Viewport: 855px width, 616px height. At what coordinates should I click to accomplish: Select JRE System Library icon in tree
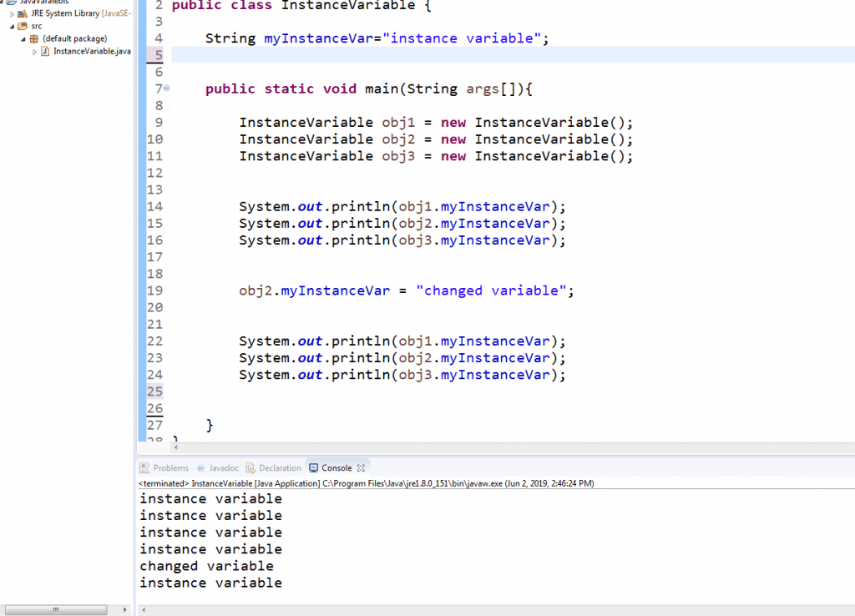click(23, 13)
